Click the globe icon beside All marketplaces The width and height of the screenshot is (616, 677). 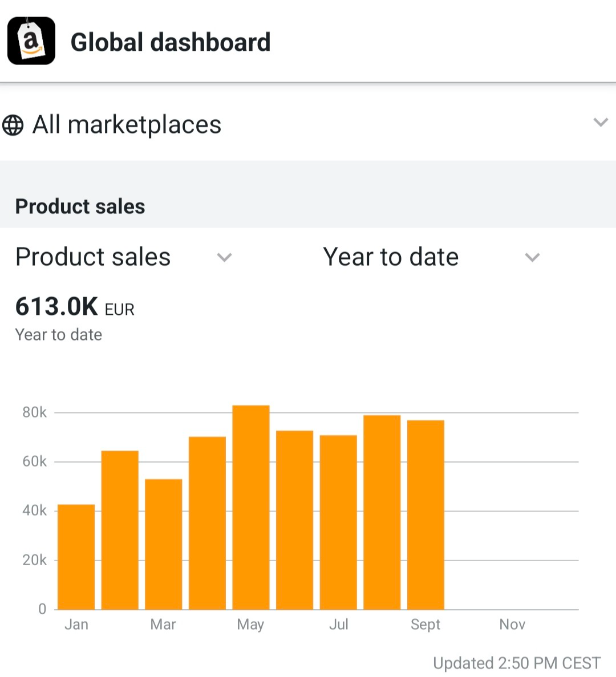(14, 124)
